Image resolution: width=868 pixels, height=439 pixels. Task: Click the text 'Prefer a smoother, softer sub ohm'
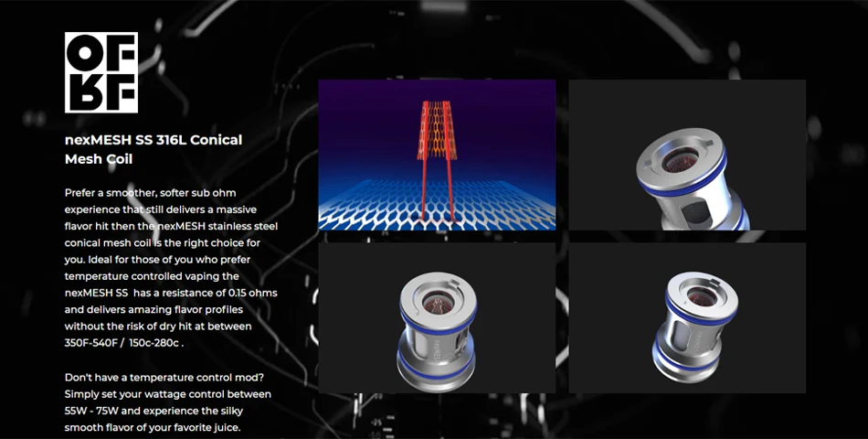point(150,194)
